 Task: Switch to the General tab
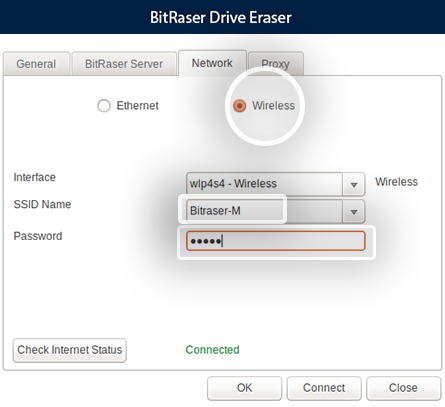click(x=36, y=64)
